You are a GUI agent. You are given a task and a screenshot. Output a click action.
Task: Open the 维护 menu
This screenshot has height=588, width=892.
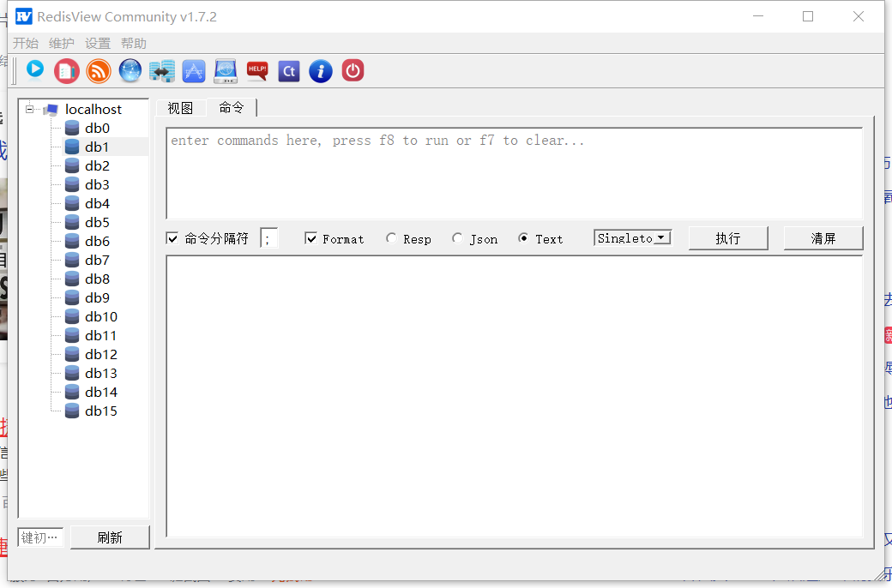pyautogui.click(x=62, y=43)
